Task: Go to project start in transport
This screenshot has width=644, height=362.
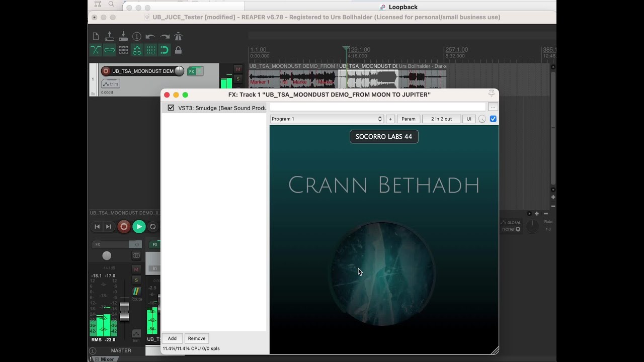Action: (97, 227)
